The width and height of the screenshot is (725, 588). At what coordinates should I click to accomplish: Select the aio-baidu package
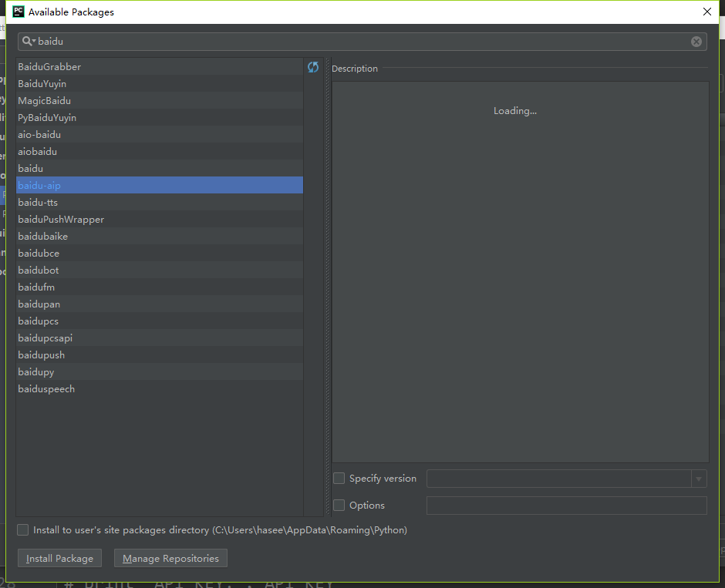pos(160,134)
